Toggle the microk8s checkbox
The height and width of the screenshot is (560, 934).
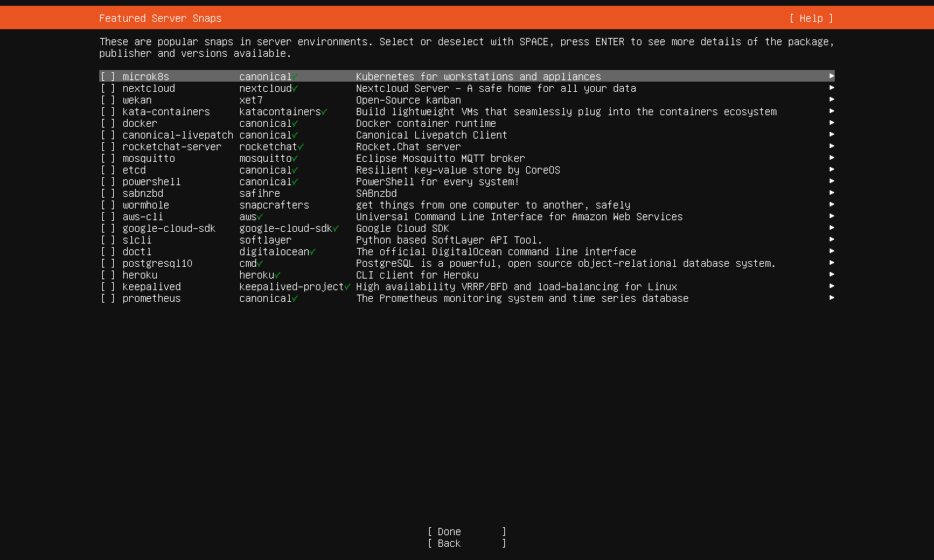(108, 77)
